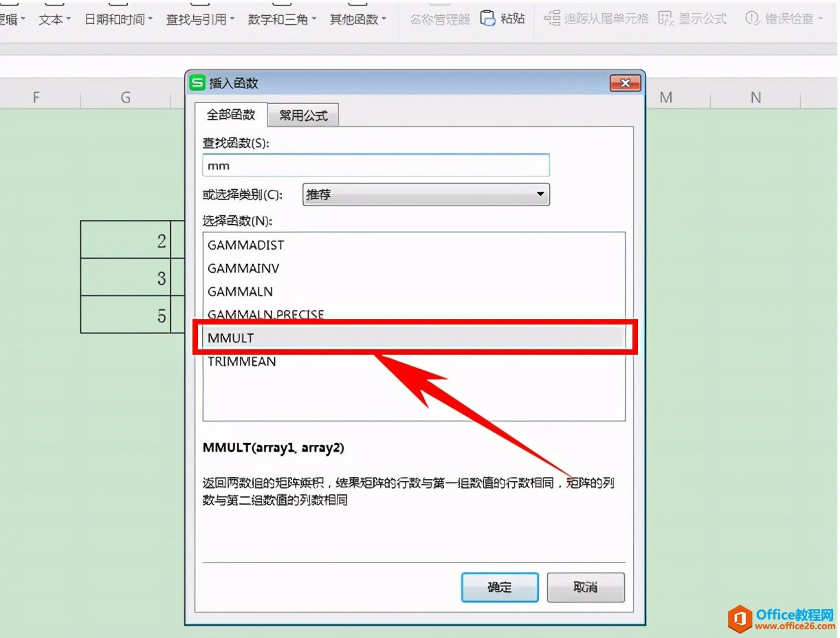Click the 确定 button
840x638 pixels.
pyautogui.click(x=500, y=587)
